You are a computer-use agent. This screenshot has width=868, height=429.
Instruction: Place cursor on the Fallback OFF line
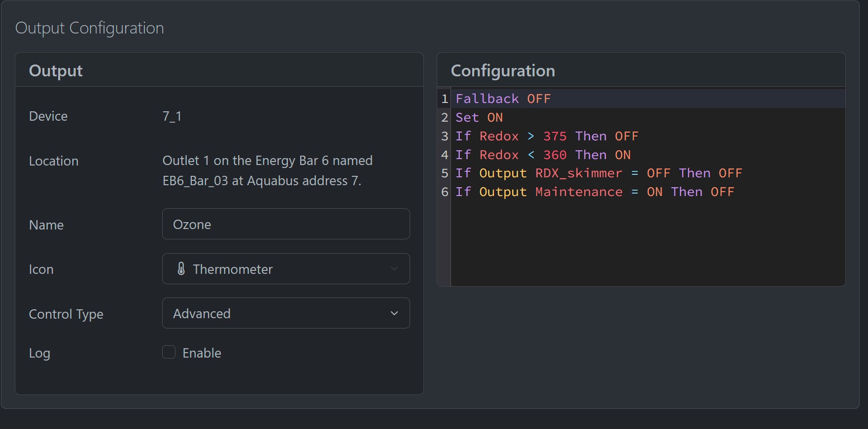[x=503, y=99]
